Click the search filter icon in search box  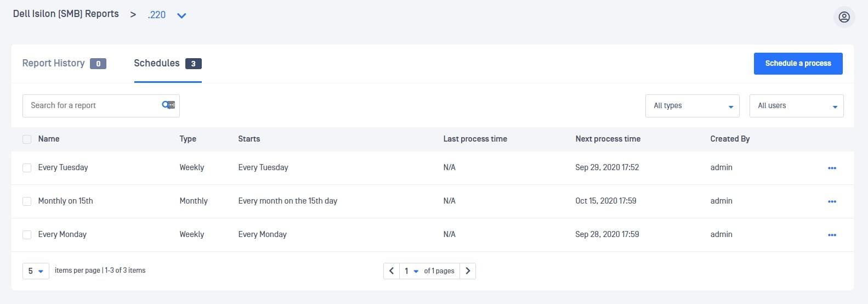pyautogui.click(x=168, y=105)
